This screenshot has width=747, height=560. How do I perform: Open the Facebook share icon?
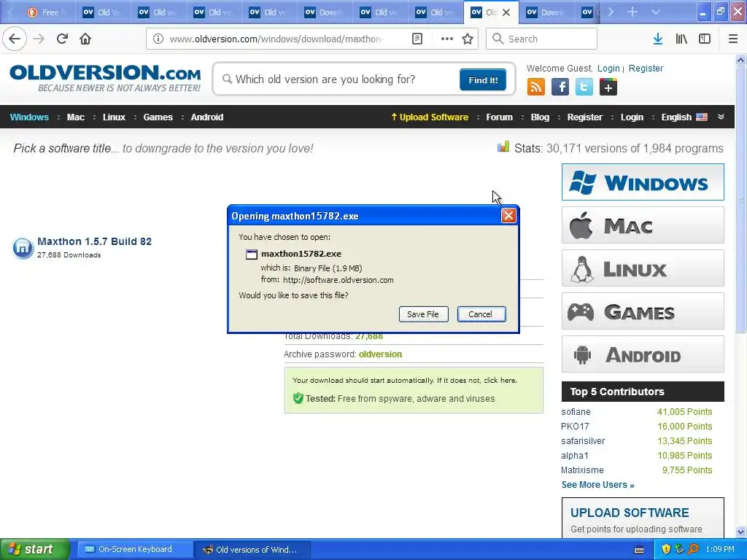(x=560, y=87)
